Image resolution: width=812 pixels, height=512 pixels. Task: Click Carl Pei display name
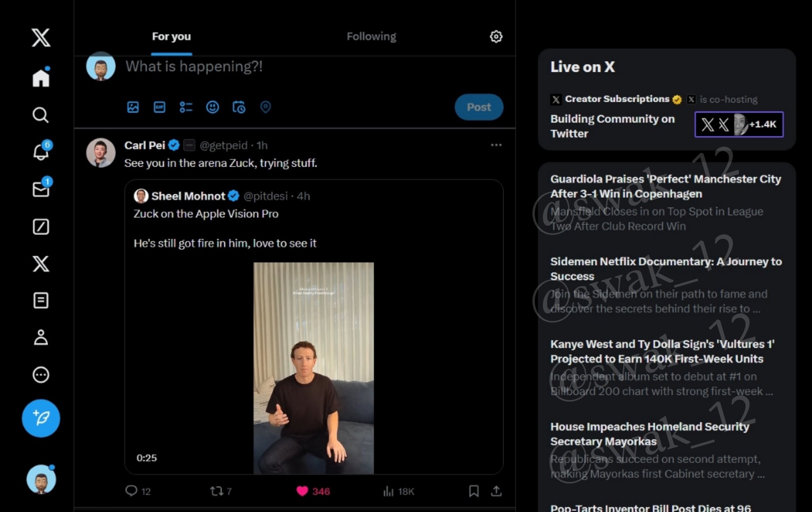(145, 145)
